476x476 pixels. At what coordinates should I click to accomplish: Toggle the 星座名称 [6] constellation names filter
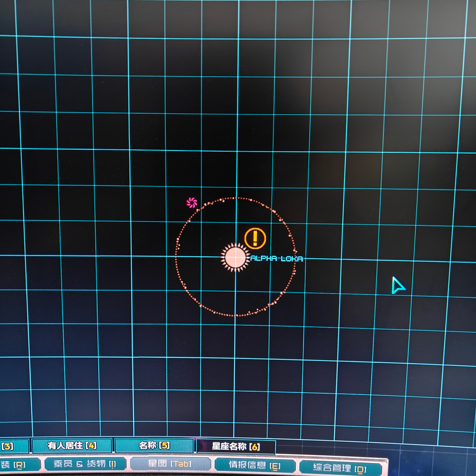[x=236, y=447]
